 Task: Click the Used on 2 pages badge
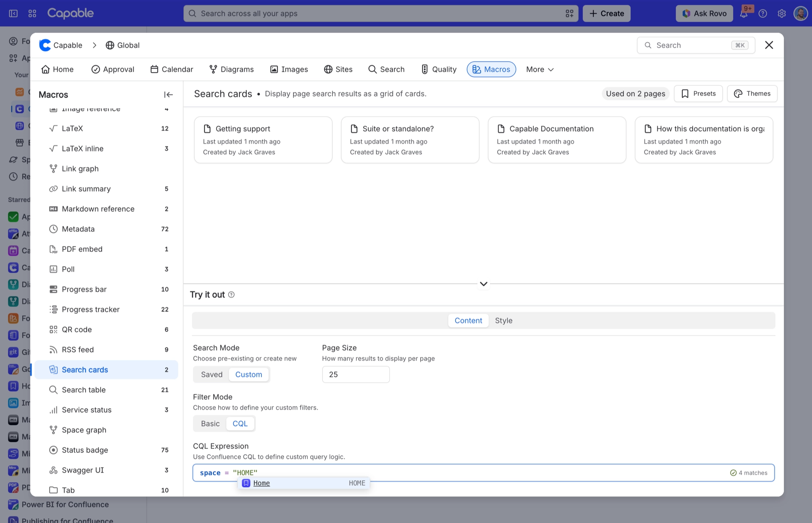[x=635, y=93]
